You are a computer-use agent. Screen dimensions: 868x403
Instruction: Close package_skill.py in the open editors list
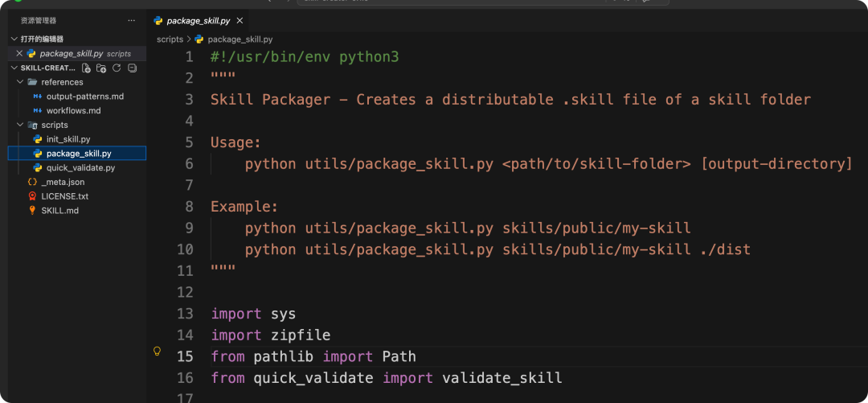click(19, 53)
